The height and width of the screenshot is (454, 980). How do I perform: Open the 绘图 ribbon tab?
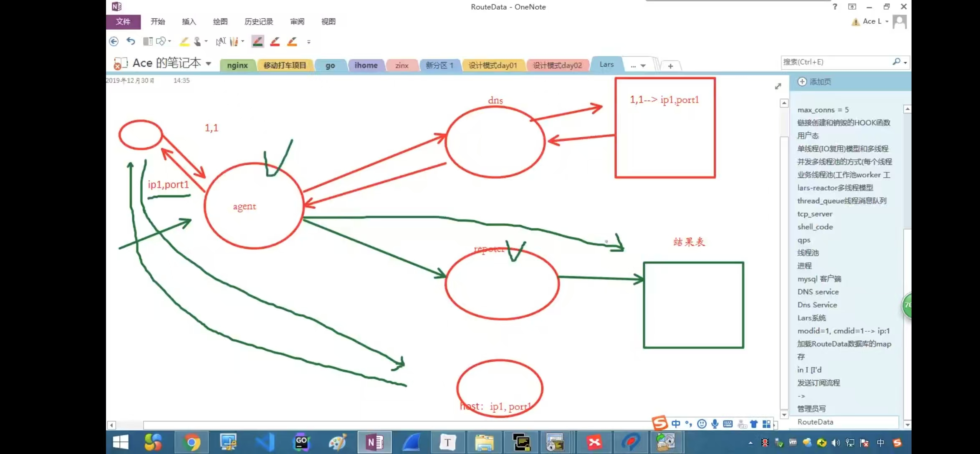[220, 22]
